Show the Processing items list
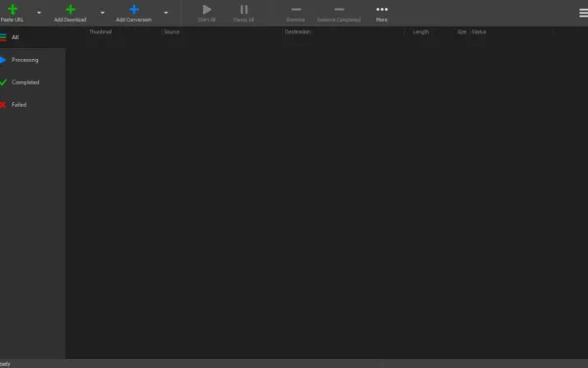This screenshot has height=368, width=588. pyautogui.click(x=33, y=60)
